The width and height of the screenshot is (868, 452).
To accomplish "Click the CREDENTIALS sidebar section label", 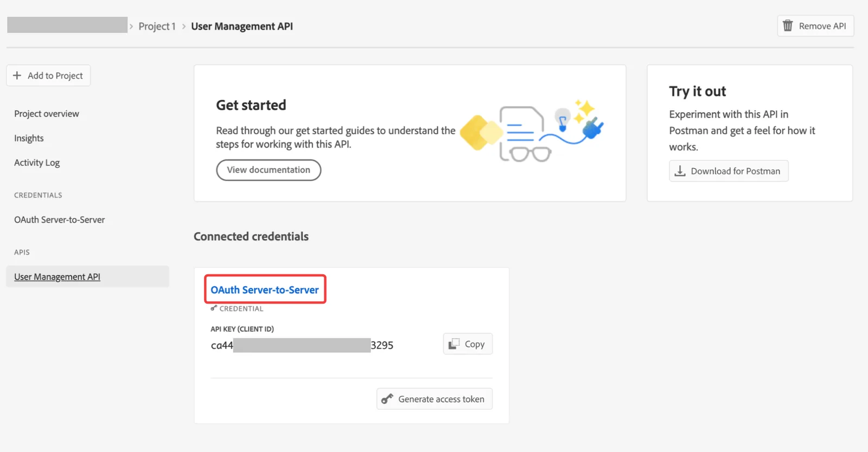I will [38, 195].
